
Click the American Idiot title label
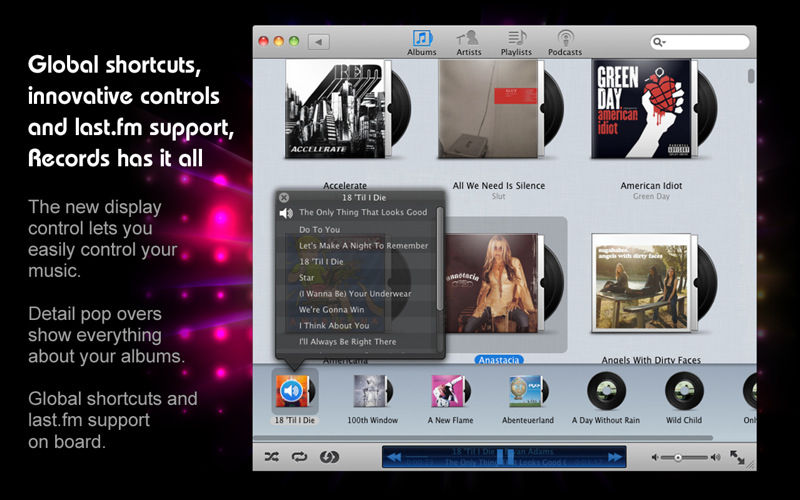click(x=651, y=186)
